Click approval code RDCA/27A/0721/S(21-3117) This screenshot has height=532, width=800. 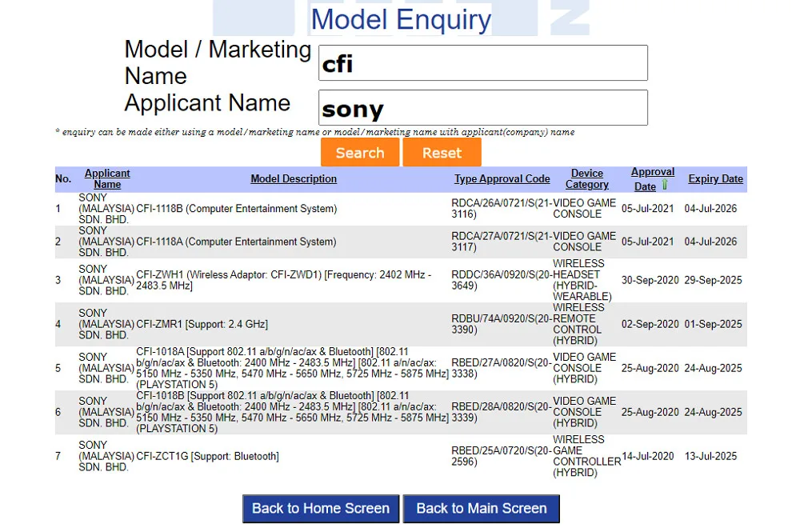click(x=502, y=242)
